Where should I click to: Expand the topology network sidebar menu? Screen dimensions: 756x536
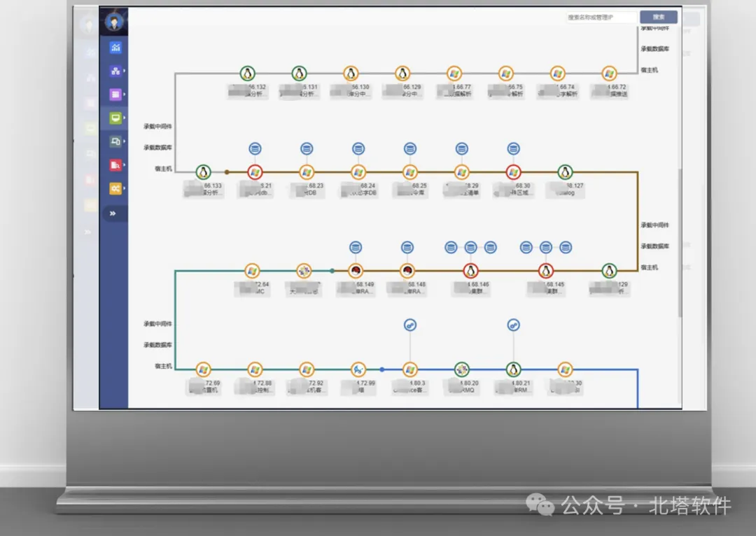tap(115, 71)
